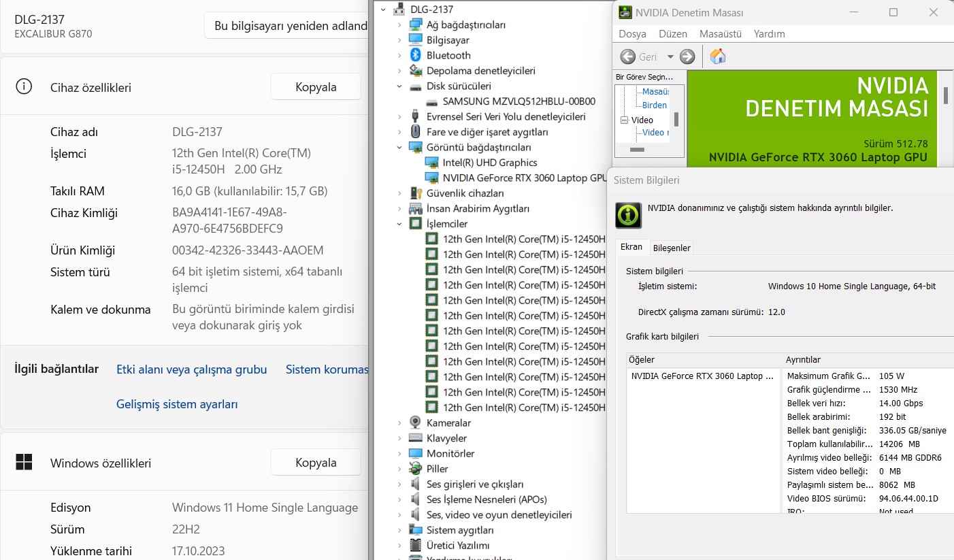Collapse the Video node in NVIDIA task tree
The image size is (954, 560).
coord(624,120)
